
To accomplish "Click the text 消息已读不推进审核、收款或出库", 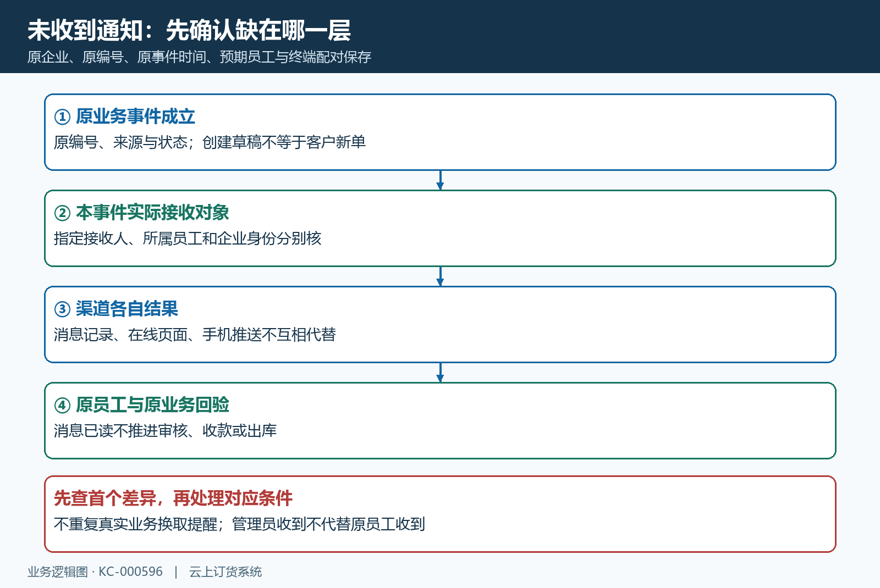I will pyautogui.click(x=165, y=431).
